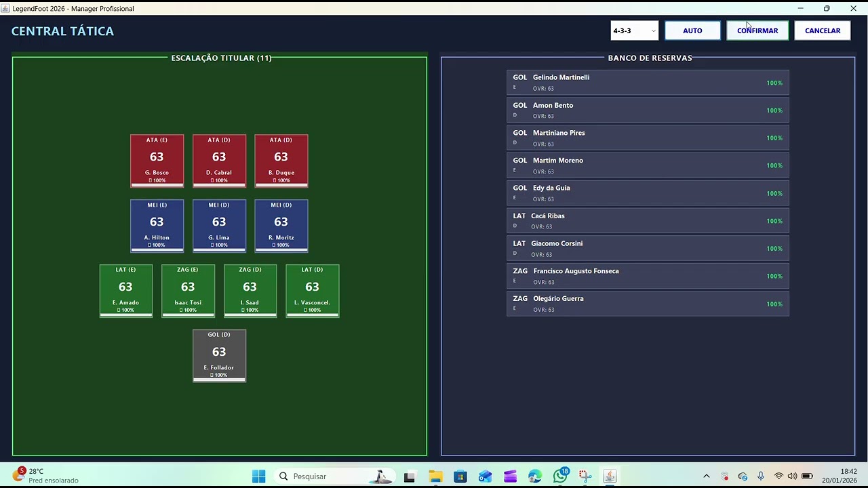Viewport: 868px width, 488px height.
Task: Cancel changes with CANCELAR button
Action: coord(823,30)
